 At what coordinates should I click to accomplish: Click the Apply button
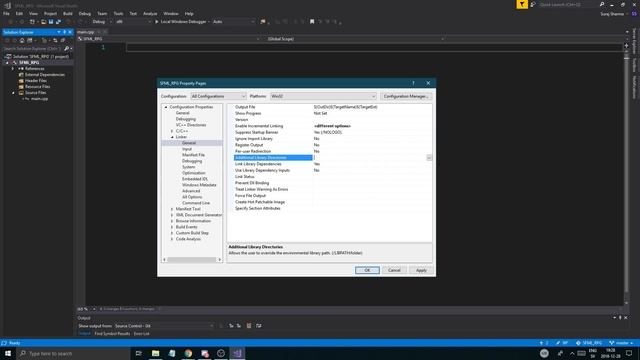(421, 270)
